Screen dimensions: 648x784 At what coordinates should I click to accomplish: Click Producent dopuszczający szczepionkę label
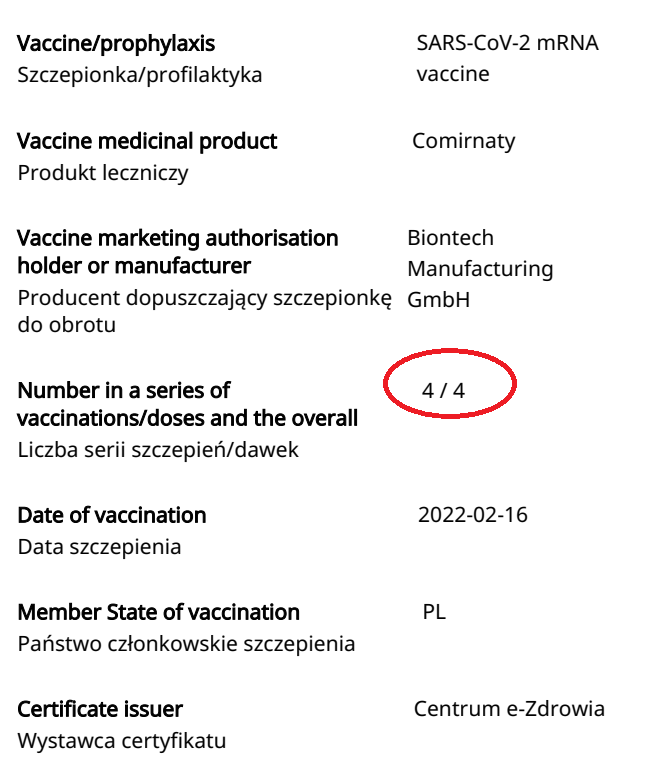point(204,311)
